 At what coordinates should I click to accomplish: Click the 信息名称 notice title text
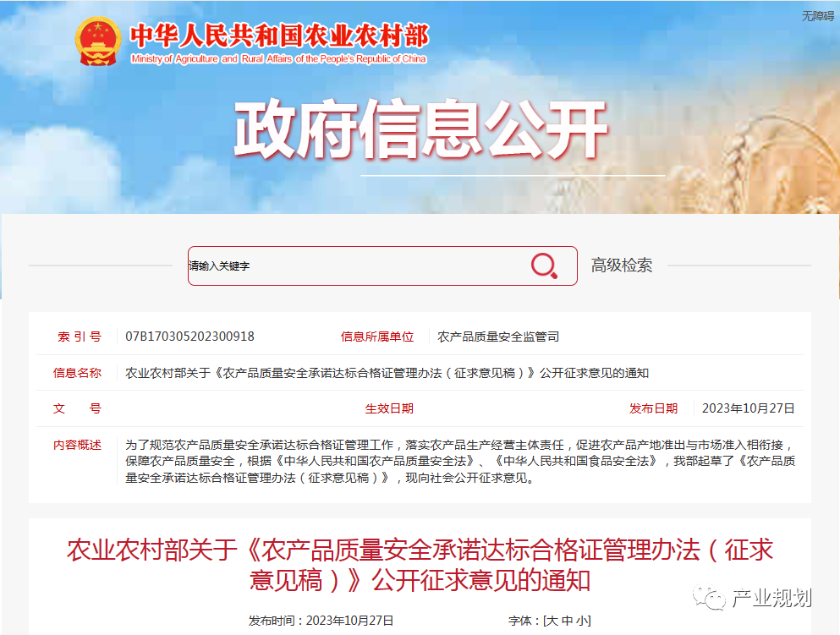point(387,373)
